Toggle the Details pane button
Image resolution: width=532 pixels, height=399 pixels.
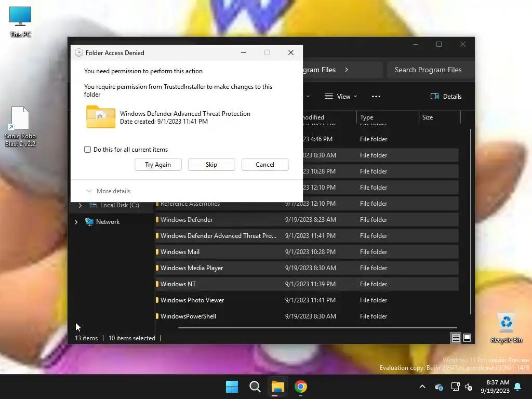(x=446, y=96)
